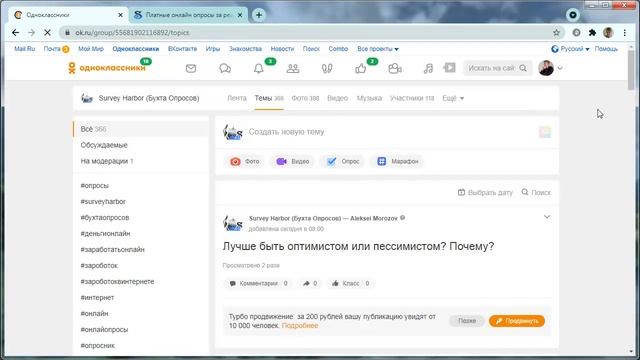Open a new browser tab
The width and height of the screenshot is (640, 360).
point(259,15)
